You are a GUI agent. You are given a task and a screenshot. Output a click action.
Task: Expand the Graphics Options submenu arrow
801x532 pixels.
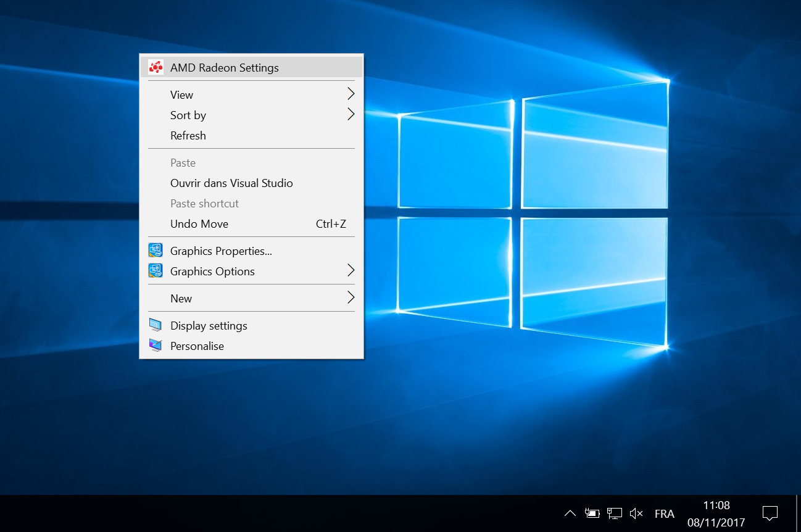click(351, 270)
